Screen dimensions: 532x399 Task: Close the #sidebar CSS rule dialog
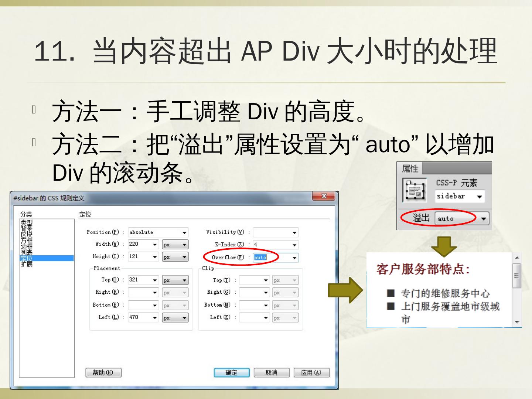[323, 196]
